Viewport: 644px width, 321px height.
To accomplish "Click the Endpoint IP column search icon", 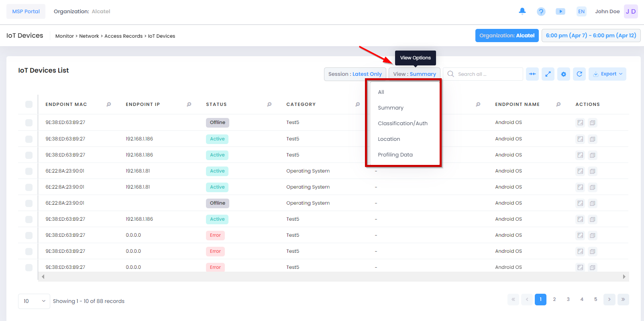I will pyautogui.click(x=189, y=104).
